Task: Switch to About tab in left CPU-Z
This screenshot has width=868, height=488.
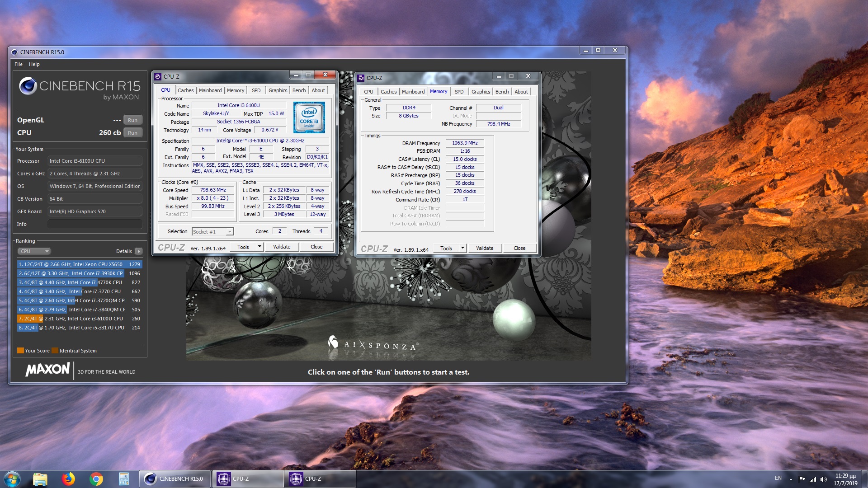Action: click(x=318, y=90)
